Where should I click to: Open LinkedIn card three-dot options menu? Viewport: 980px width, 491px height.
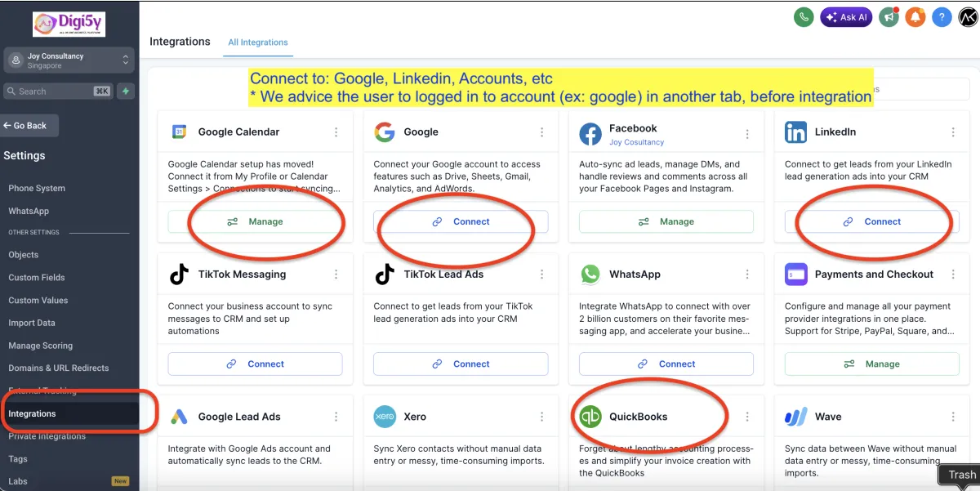coord(953,132)
